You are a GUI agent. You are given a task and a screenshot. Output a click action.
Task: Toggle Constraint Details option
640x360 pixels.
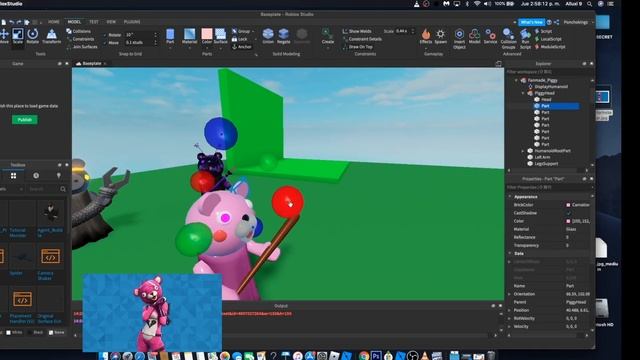pos(362,39)
